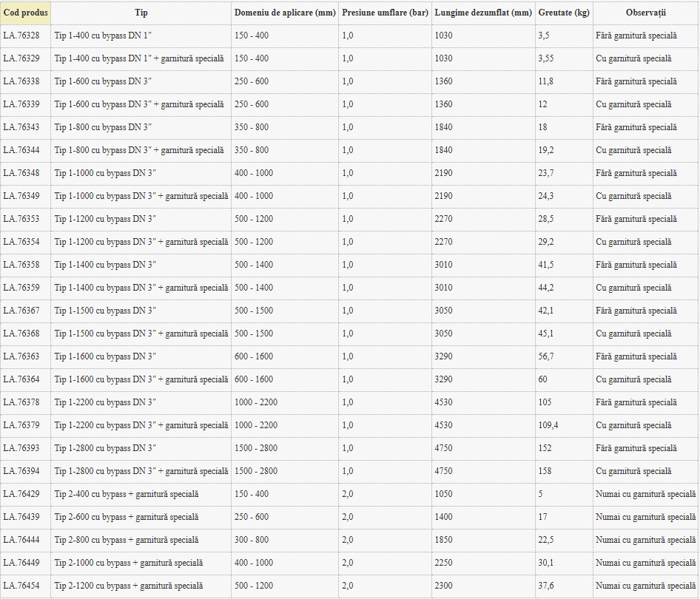Select product code LA.76429
The image size is (700, 599).
(21, 494)
